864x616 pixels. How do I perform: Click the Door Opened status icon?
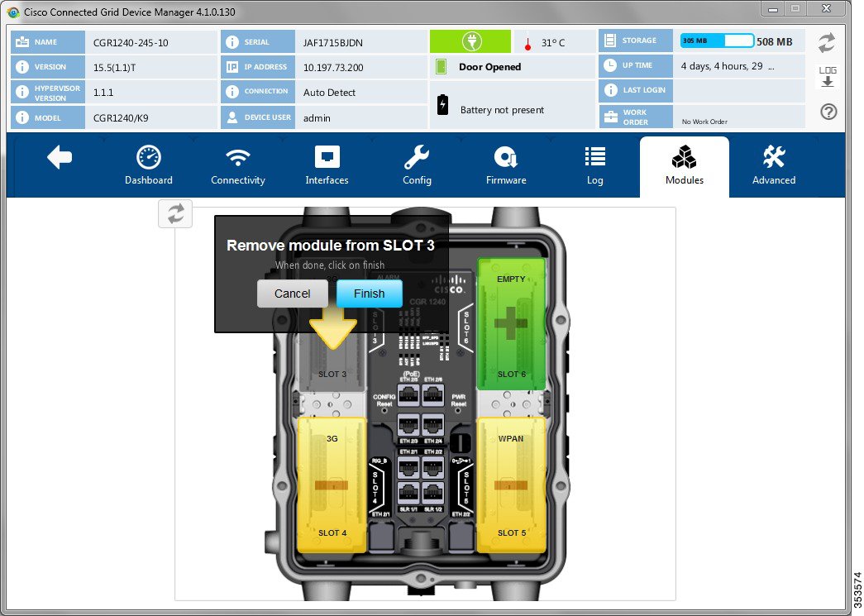pos(441,67)
